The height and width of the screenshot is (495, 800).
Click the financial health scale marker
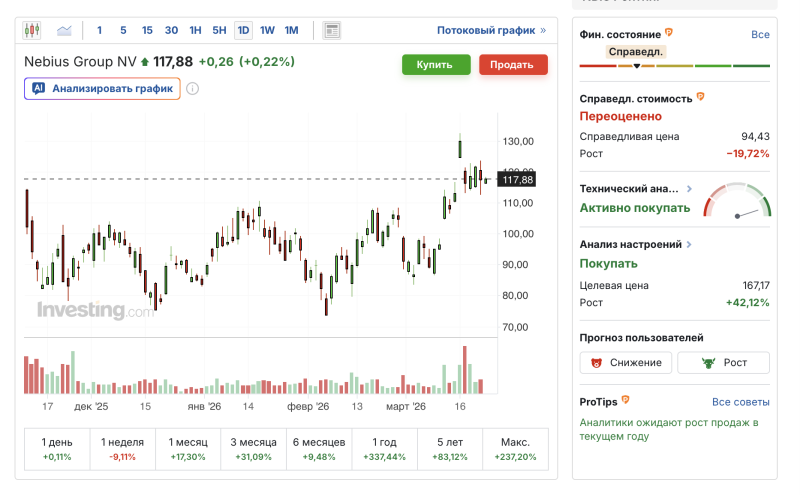(637, 66)
